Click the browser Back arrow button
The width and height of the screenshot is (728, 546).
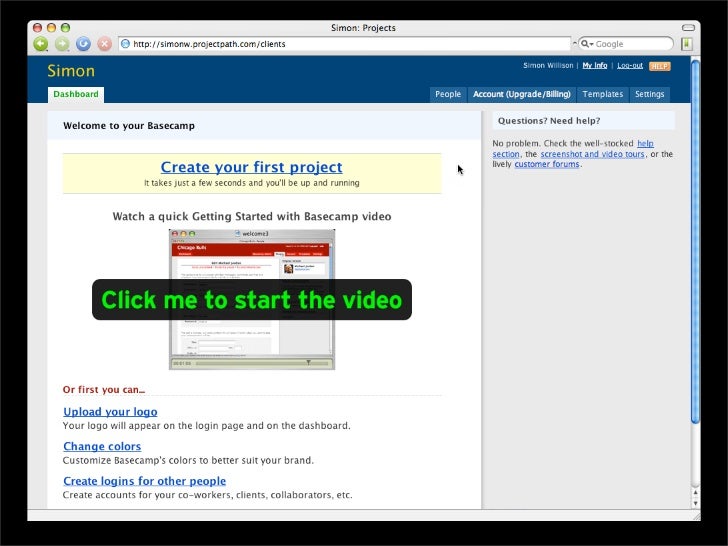[x=40, y=44]
